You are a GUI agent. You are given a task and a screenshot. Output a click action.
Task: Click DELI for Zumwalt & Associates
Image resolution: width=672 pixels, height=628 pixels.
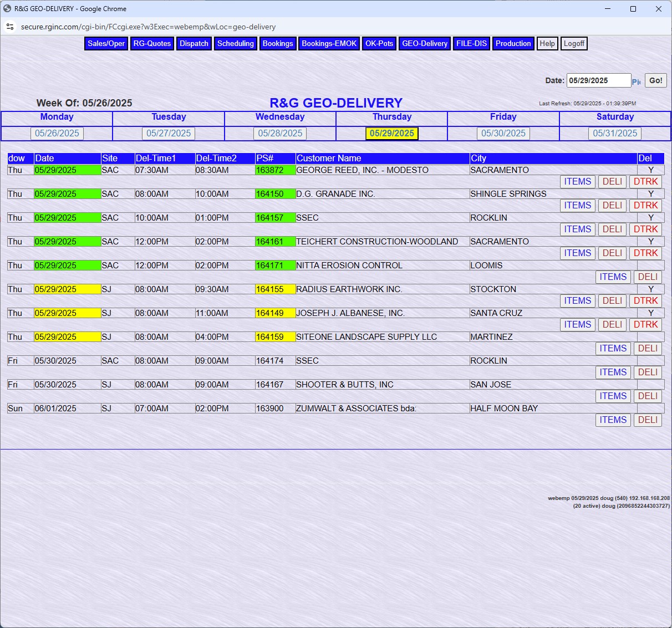coord(648,420)
